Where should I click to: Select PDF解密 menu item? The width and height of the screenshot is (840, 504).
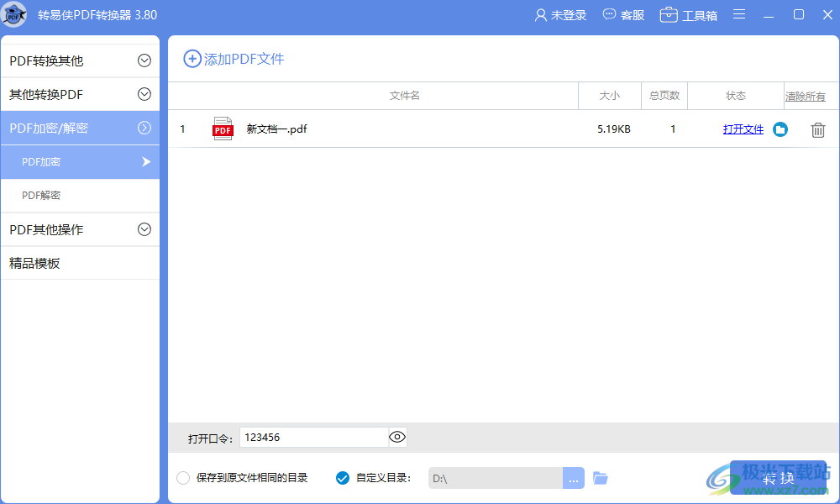point(81,196)
